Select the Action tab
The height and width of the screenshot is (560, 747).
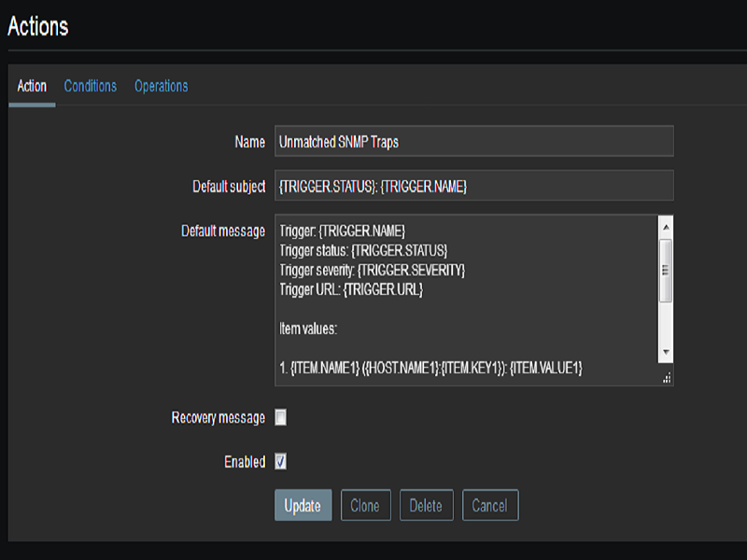pos(32,86)
